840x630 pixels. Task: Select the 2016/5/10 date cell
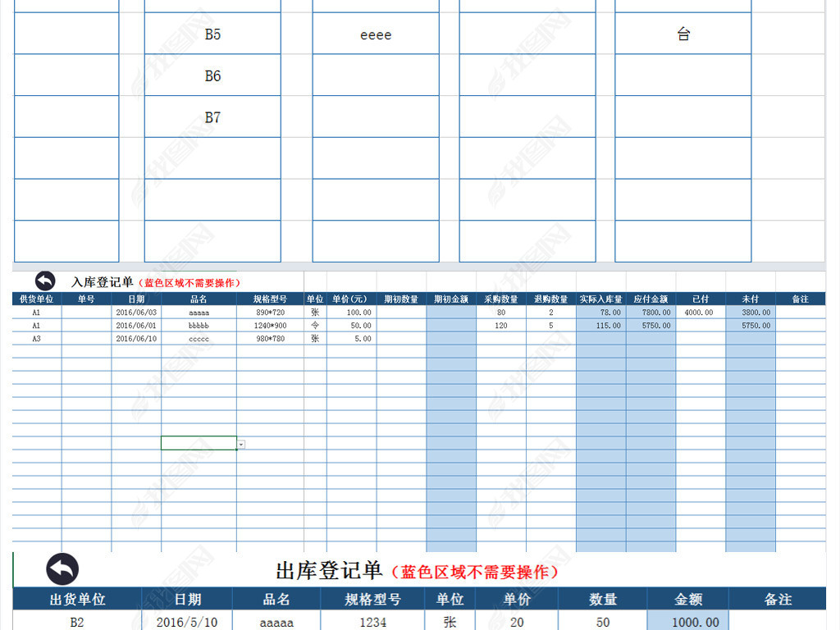pos(187,622)
